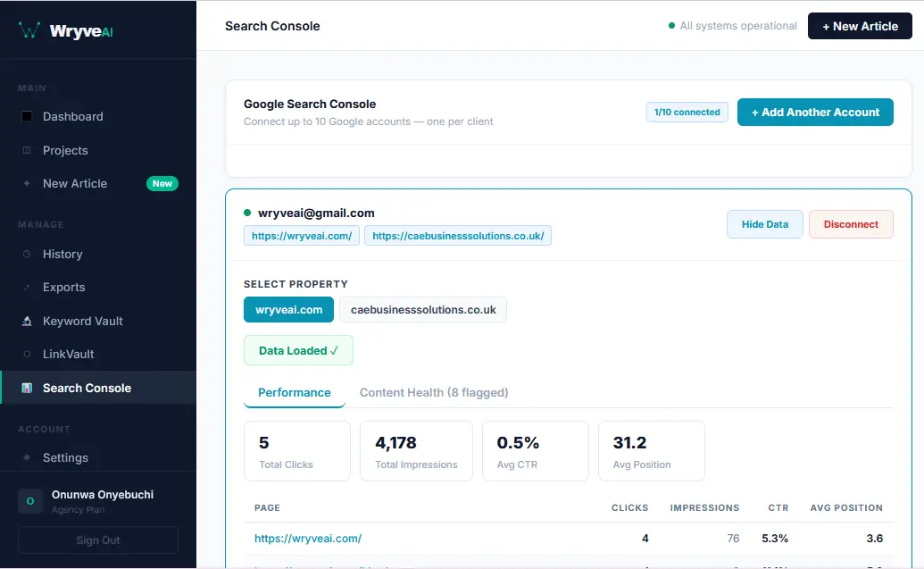Select the caebusinesssolutions.co.uk property
The image size is (924, 569).
coord(423,310)
